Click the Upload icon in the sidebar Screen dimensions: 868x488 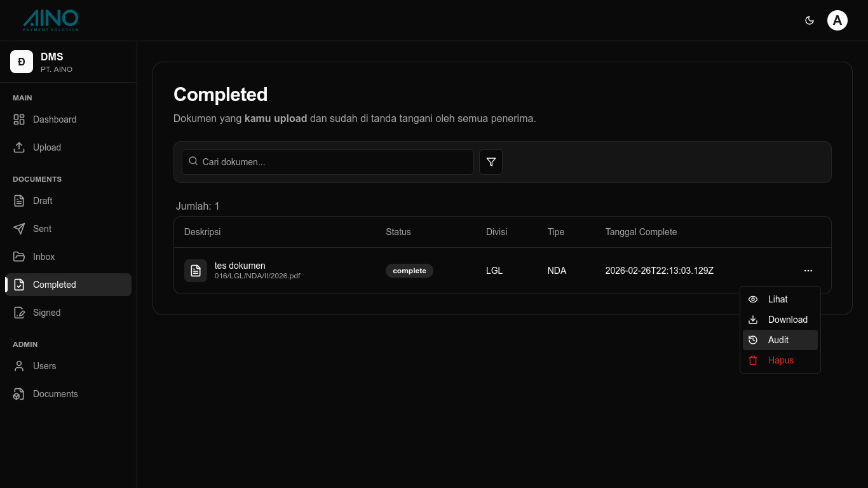tap(19, 147)
